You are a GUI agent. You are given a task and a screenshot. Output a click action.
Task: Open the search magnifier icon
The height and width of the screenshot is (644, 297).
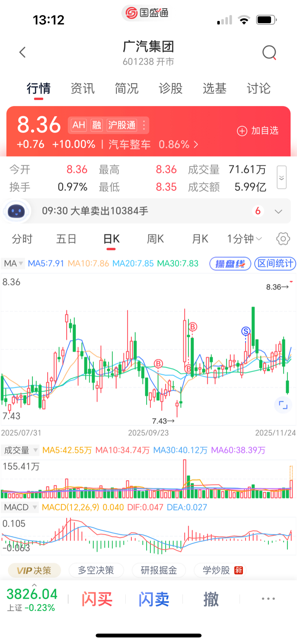(x=270, y=52)
